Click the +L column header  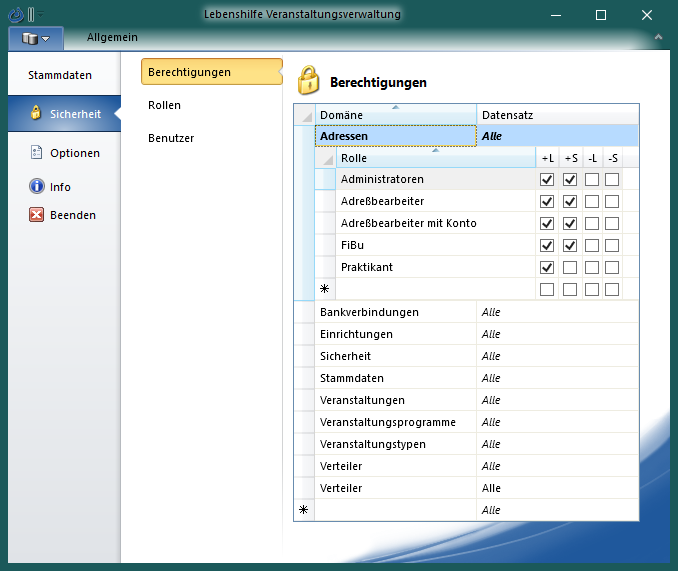point(547,158)
